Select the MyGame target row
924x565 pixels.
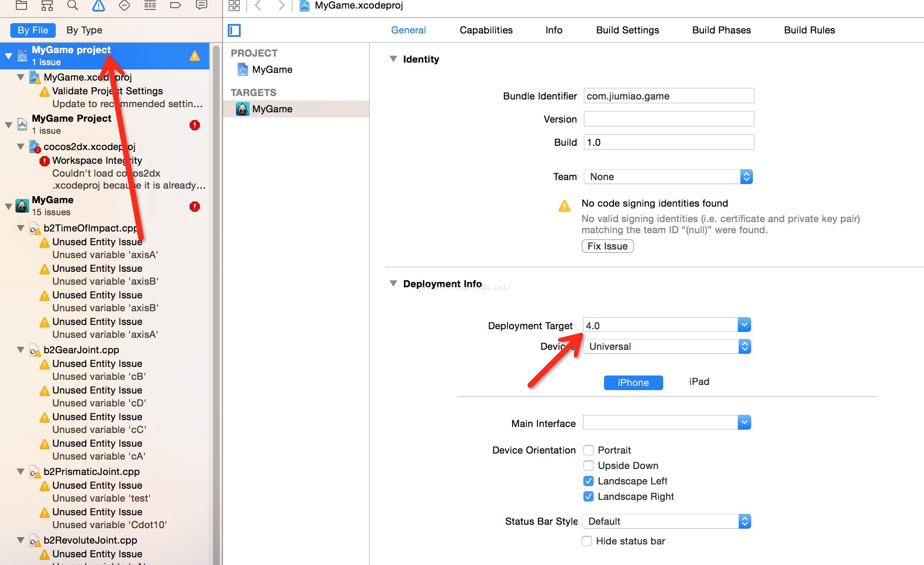coord(296,109)
